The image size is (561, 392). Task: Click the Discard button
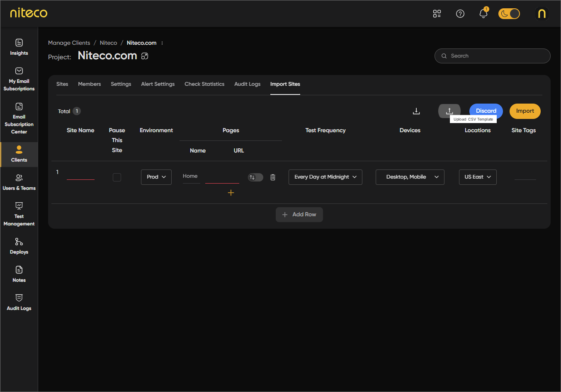pyautogui.click(x=486, y=111)
